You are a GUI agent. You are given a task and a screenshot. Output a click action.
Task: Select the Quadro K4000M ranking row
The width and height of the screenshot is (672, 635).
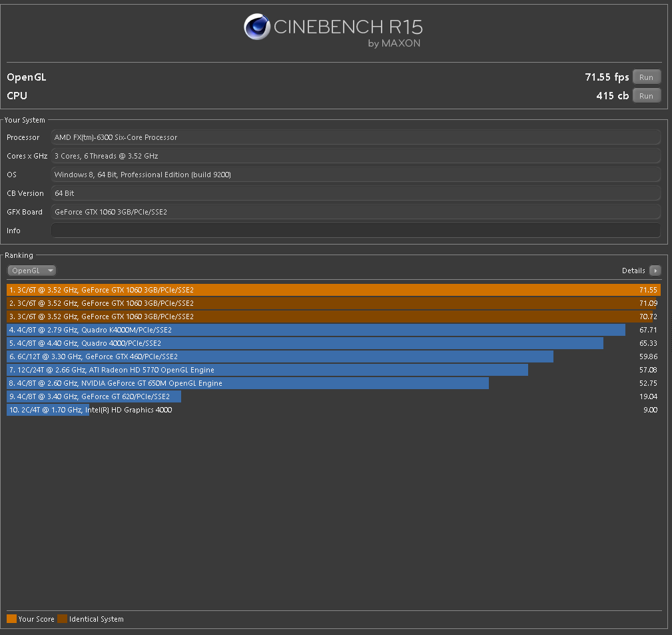(334, 330)
